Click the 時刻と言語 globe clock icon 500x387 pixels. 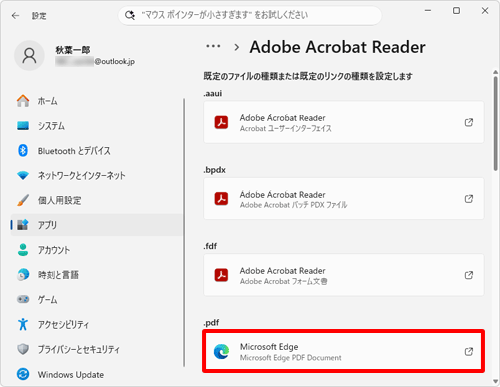[x=23, y=275]
